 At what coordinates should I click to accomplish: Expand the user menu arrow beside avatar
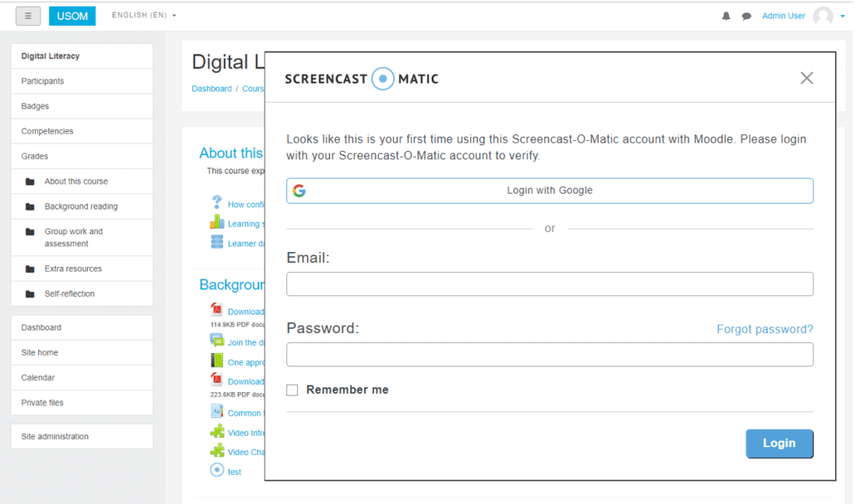tap(842, 17)
